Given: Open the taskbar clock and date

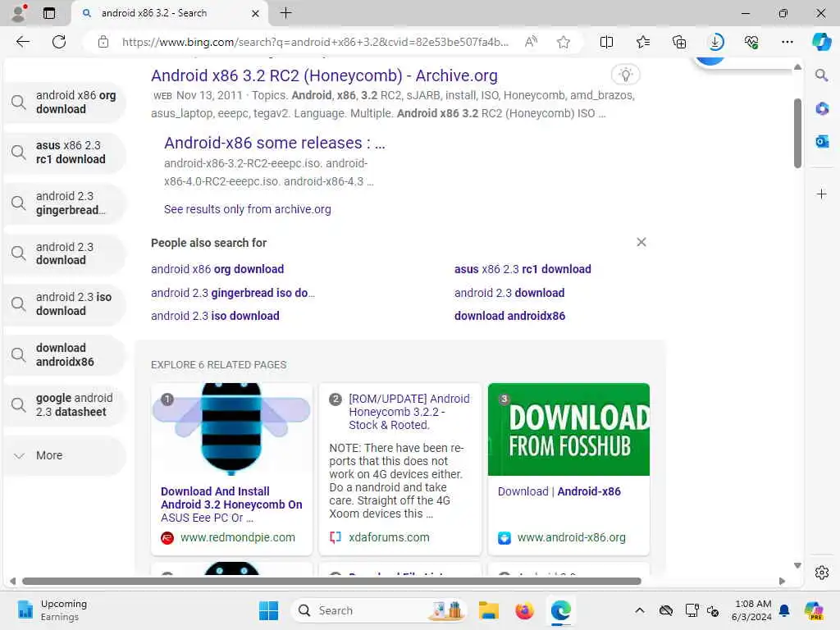Looking at the screenshot, I should coord(751,610).
